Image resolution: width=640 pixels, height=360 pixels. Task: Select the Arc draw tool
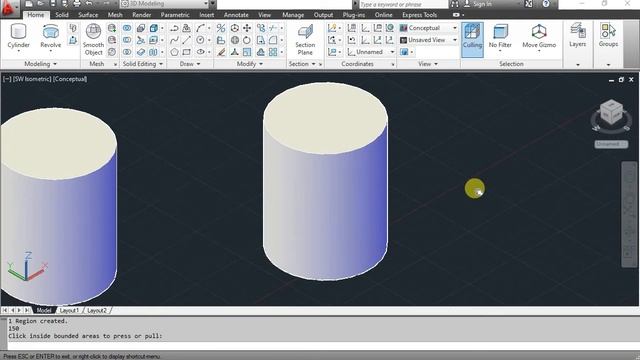[x=200, y=28]
